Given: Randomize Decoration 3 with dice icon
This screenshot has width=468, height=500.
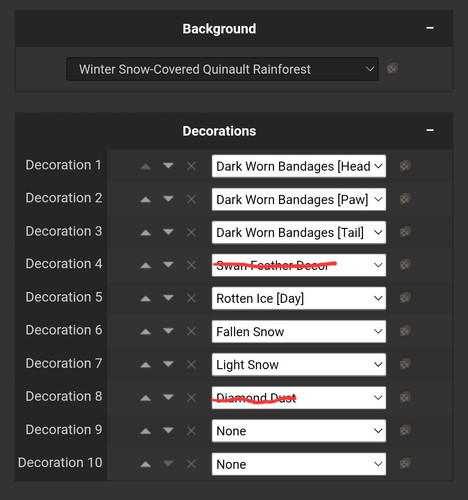Looking at the screenshot, I should [405, 232].
